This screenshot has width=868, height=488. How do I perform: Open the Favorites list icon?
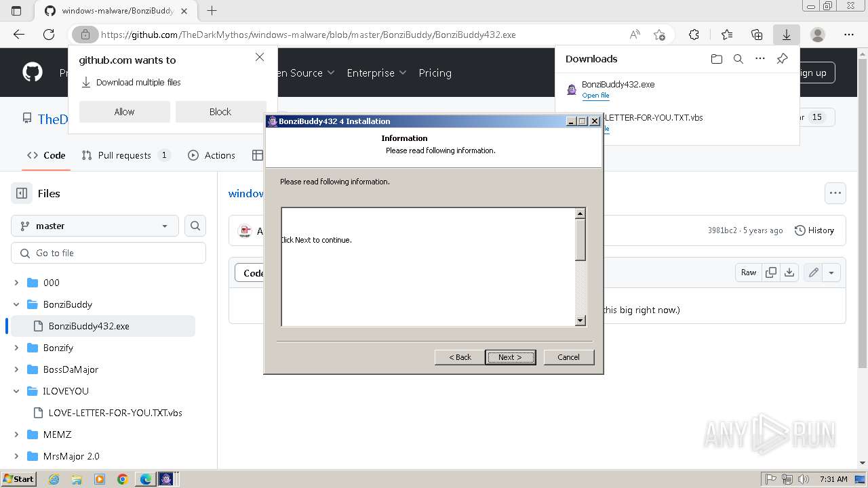click(727, 35)
